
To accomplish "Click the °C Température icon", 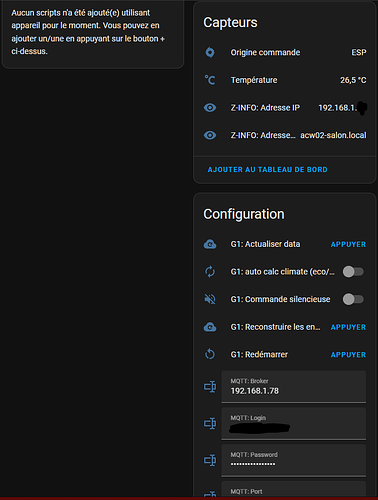I will click(210, 80).
